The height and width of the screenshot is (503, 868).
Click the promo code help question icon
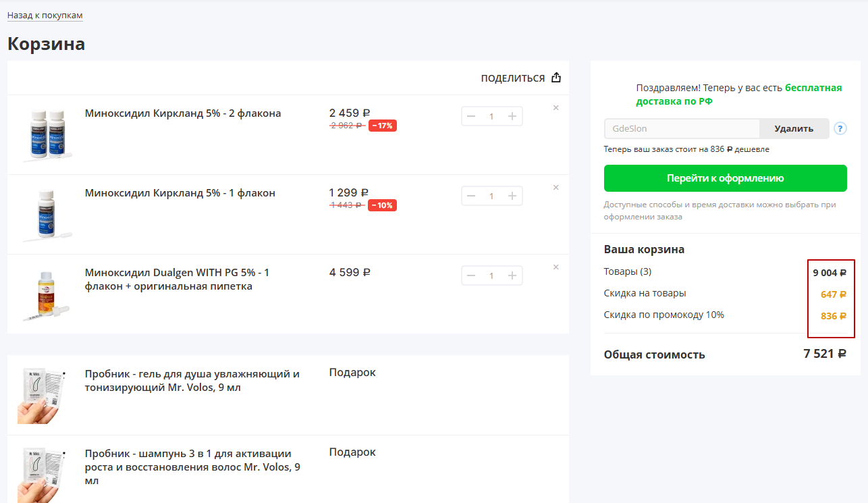[x=840, y=128]
